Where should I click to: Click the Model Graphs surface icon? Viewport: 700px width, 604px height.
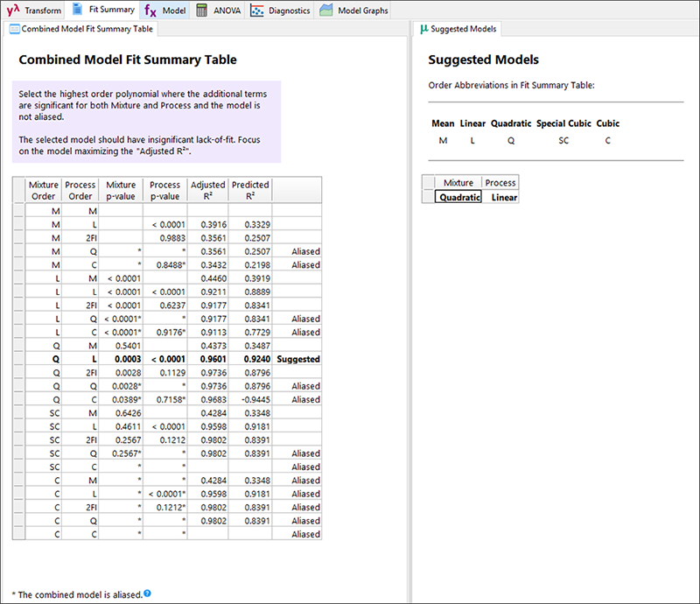[326, 11]
